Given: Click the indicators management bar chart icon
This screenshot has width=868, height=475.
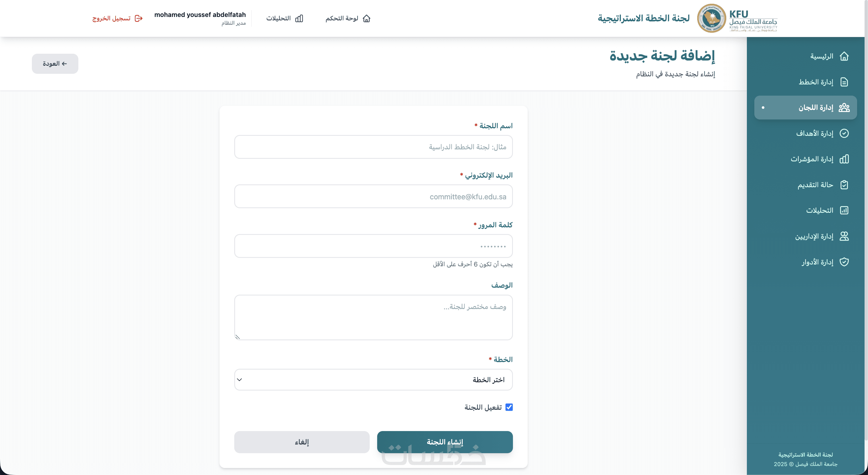Looking at the screenshot, I should coord(844,159).
